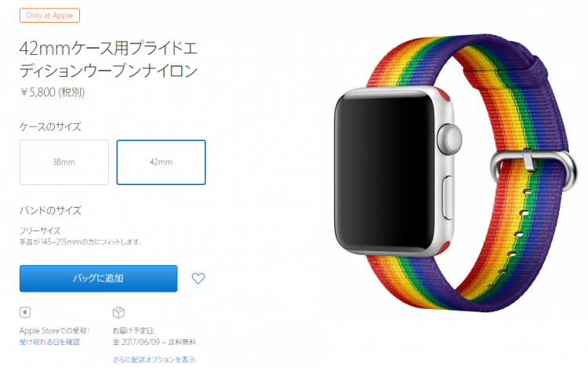Click the Apple Store pickup icon
The width and height of the screenshot is (588, 367).
click(x=25, y=312)
